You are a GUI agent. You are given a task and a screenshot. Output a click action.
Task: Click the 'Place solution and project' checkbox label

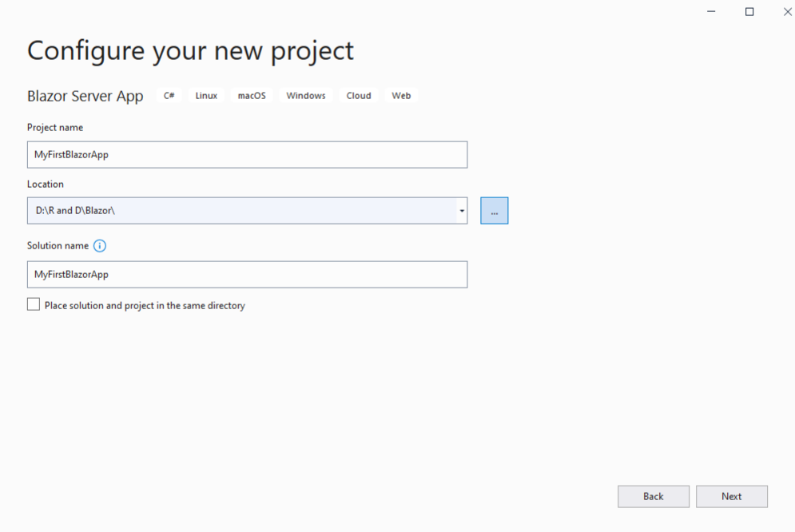(145, 305)
